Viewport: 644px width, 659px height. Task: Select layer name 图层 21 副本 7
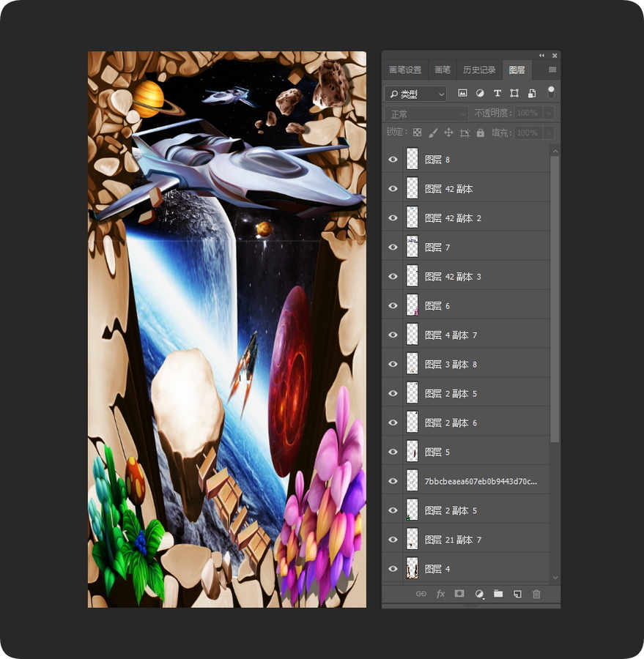pos(453,540)
